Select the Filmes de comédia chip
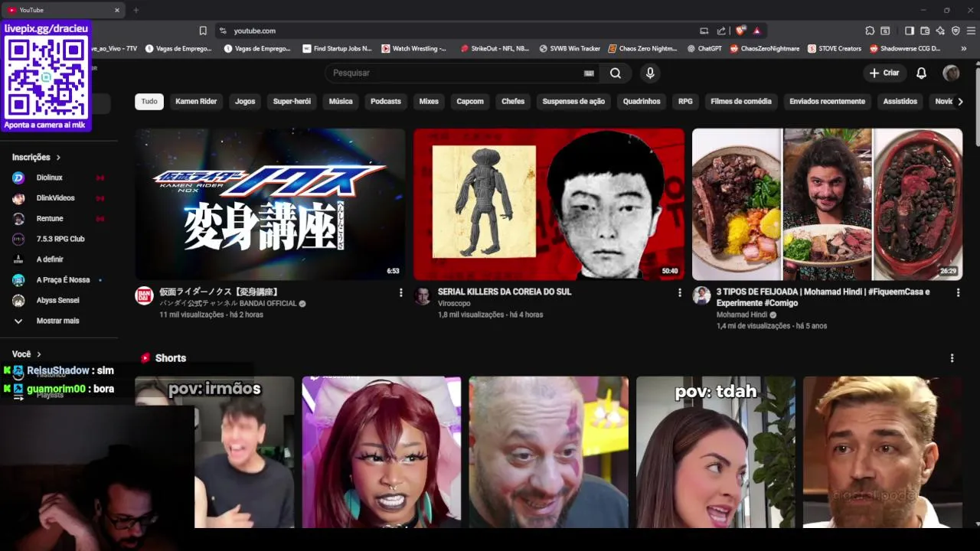Screen dimensions: 980x551 (x=741, y=101)
